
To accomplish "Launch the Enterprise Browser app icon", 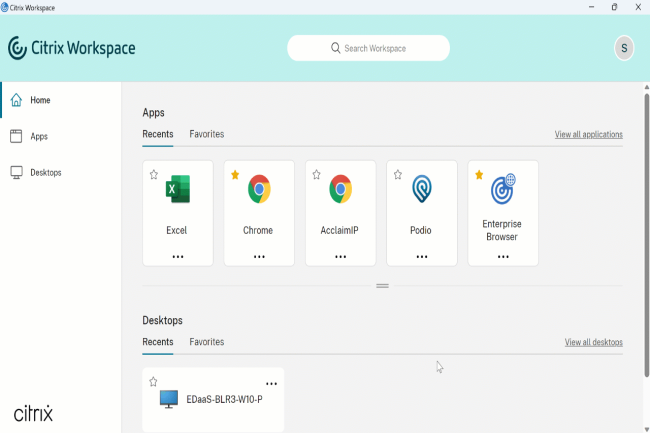I will click(x=502, y=188).
